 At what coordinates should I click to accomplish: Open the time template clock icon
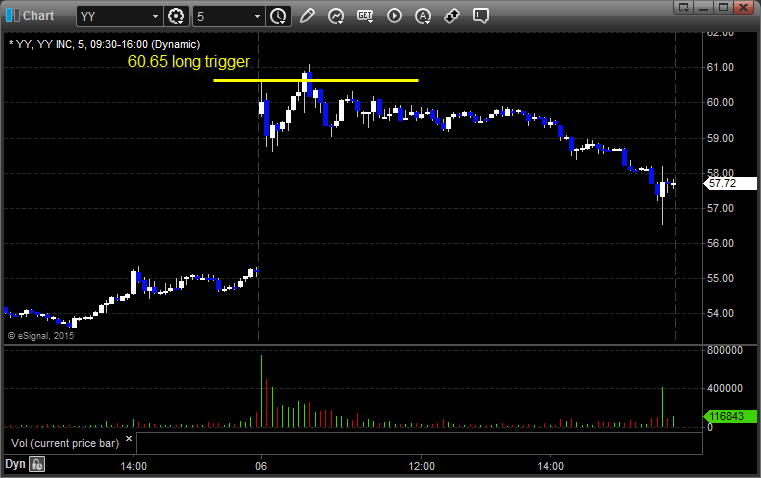pyautogui.click(x=278, y=16)
